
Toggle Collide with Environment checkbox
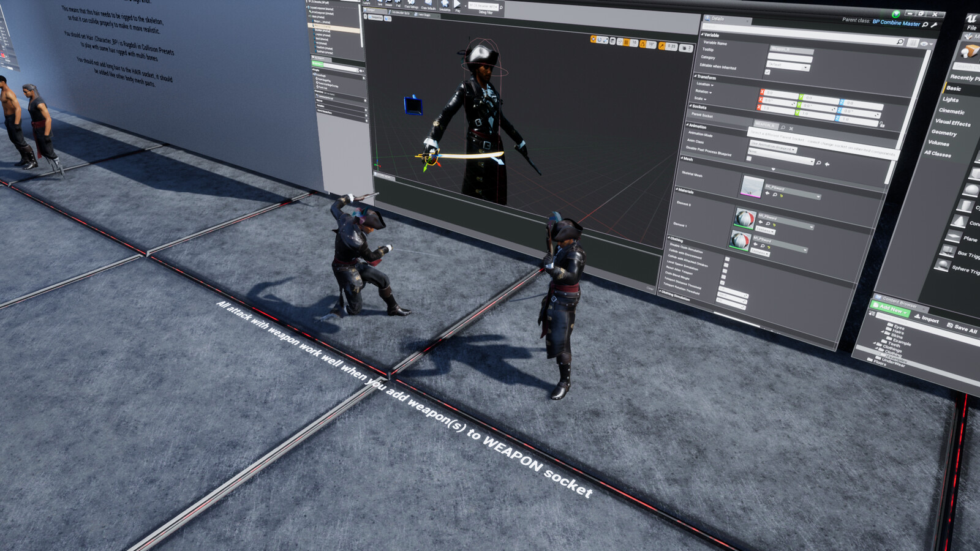coord(726,265)
